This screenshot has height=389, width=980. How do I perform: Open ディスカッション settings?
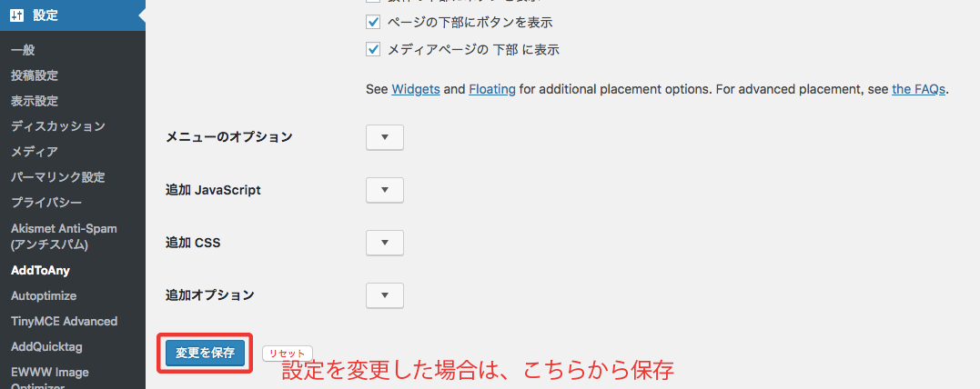pyautogui.click(x=58, y=126)
